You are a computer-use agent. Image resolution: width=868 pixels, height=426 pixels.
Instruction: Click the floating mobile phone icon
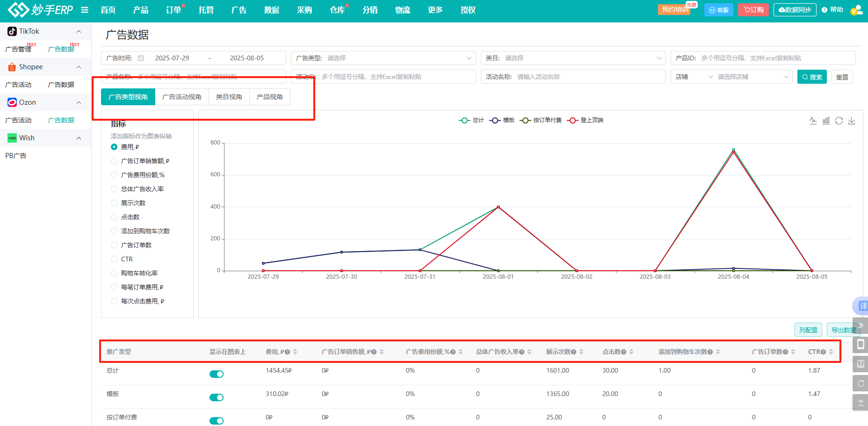click(861, 345)
